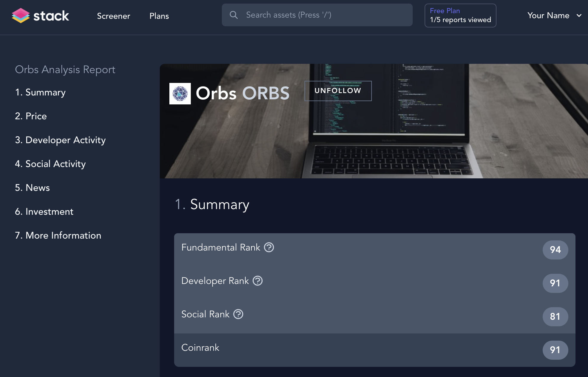This screenshot has width=588, height=377.
Task: Toggle the UNFOLLOW button for Orbs
Action: [338, 91]
